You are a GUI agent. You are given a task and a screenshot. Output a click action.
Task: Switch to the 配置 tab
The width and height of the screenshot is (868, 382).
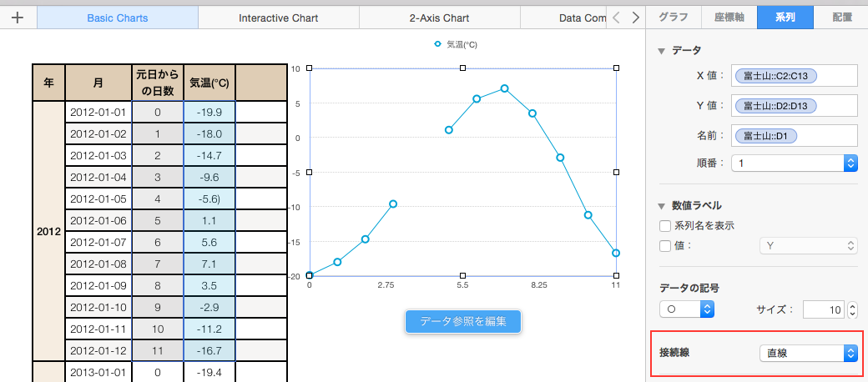tap(842, 17)
